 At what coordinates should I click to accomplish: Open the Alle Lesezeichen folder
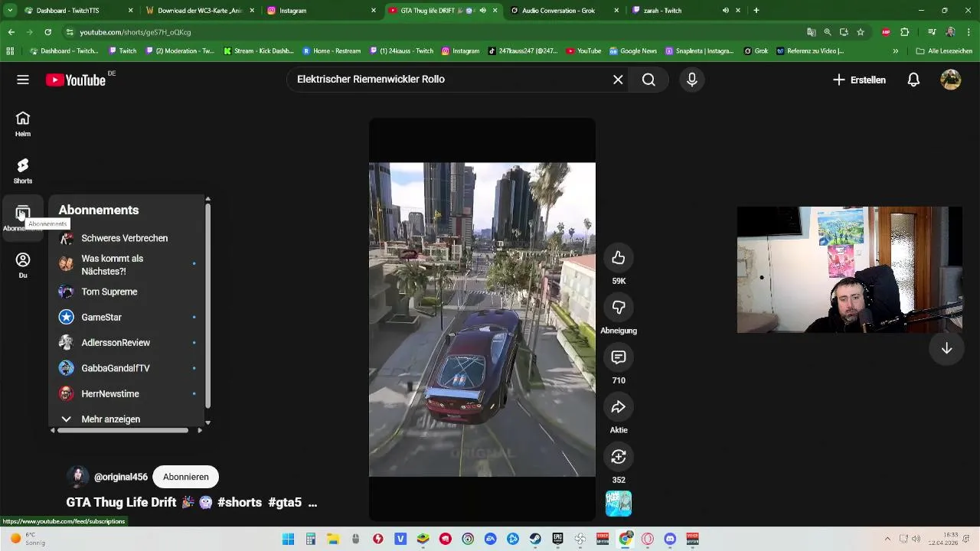pos(944,51)
